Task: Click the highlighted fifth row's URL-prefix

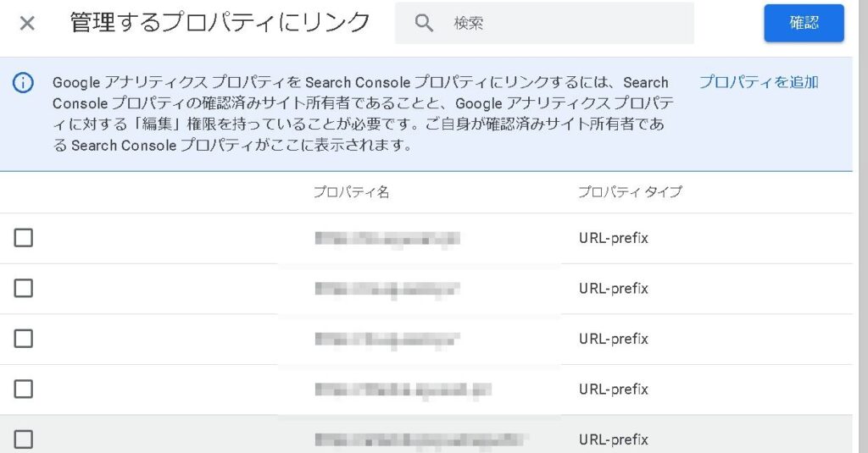Action: pyautogui.click(x=613, y=439)
